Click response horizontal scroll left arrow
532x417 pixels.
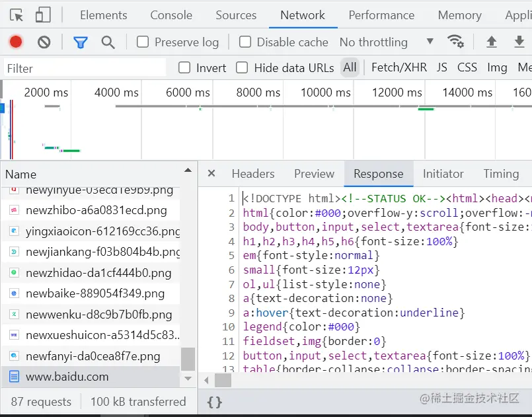[x=206, y=381]
